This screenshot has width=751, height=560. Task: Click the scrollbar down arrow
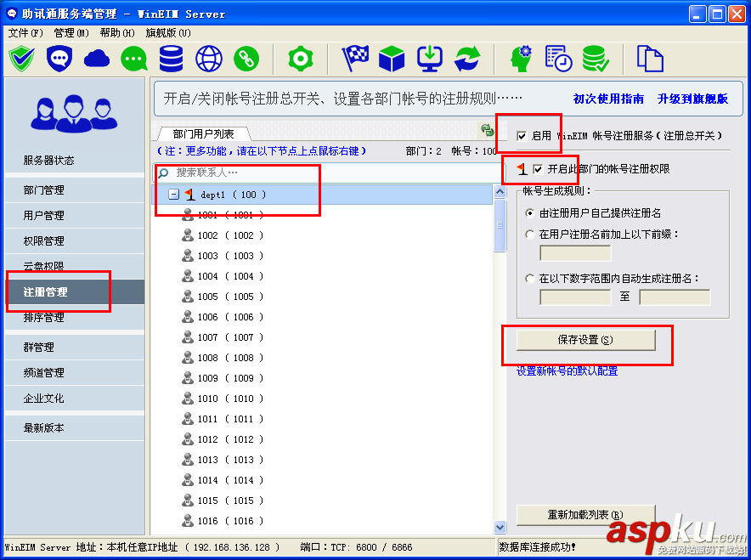pyautogui.click(x=500, y=527)
